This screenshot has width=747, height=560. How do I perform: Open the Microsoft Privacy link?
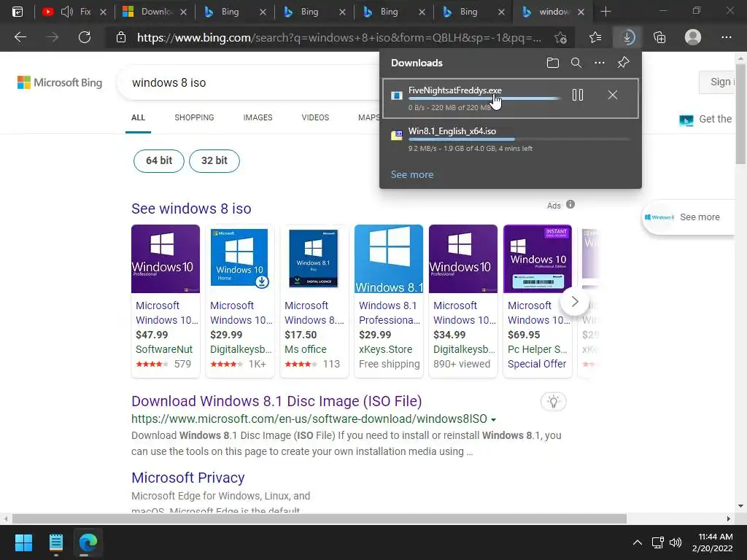tap(187, 478)
